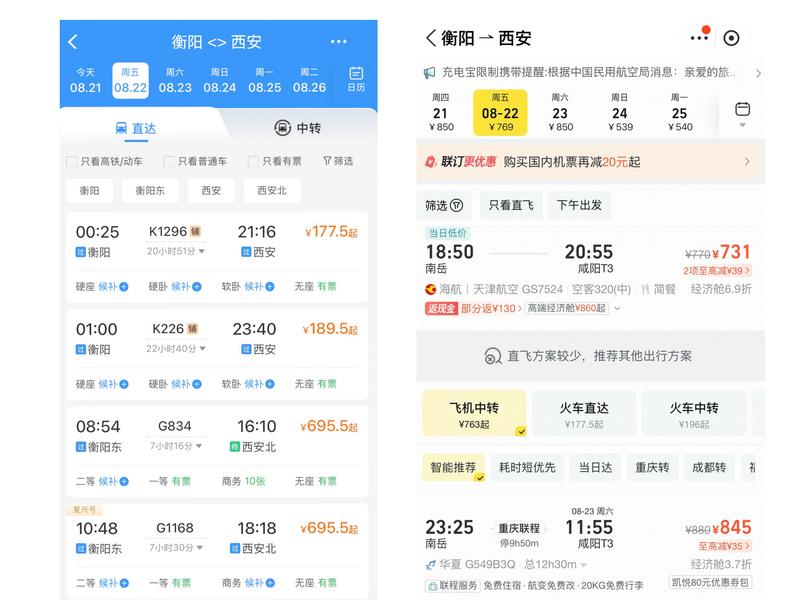Image resolution: width=800 pixels, height=600 pixels.
Task: Switch to the 中转 tab
Action: pos(297,128)
